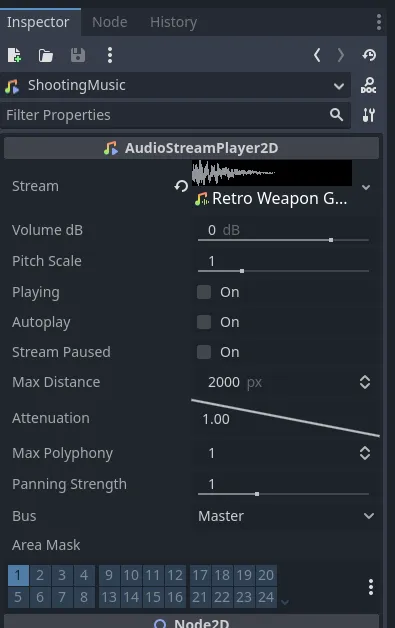Screen dimensions: 395x628
Task: Open the Inspector dock options menu
Action: pyautogui.click(x=379, y=22)
